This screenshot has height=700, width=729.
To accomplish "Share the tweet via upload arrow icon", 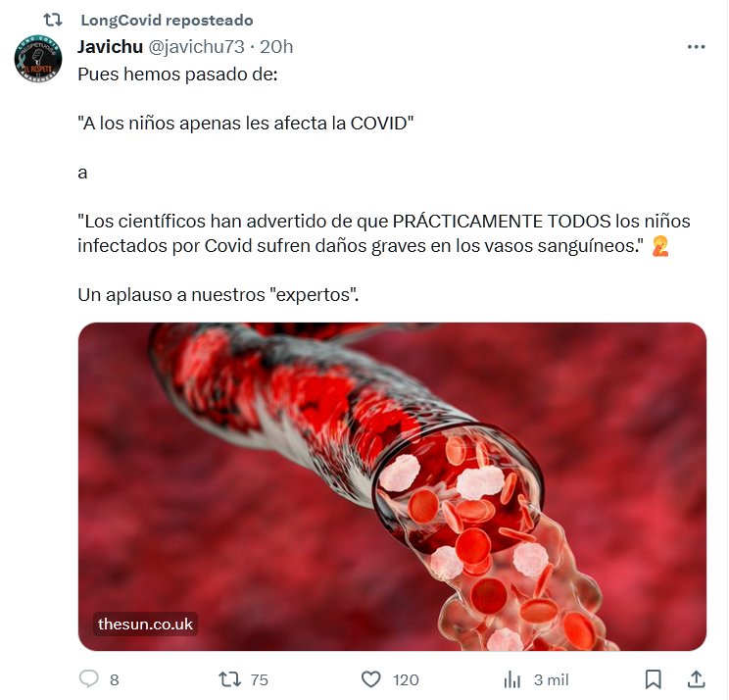I will point(696,679).
